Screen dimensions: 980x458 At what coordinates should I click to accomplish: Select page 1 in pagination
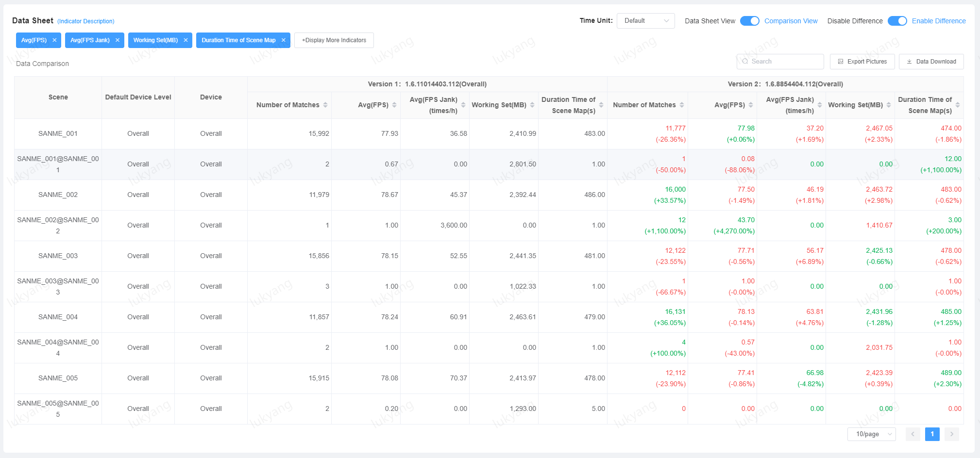932,434
